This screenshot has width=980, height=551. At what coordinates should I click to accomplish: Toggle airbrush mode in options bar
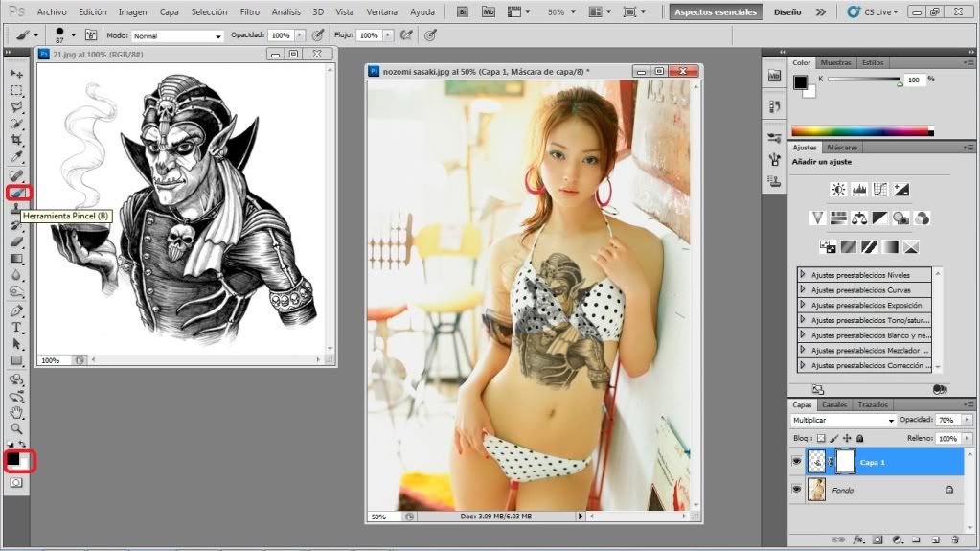pyautogui.click(x=406, y=35)
